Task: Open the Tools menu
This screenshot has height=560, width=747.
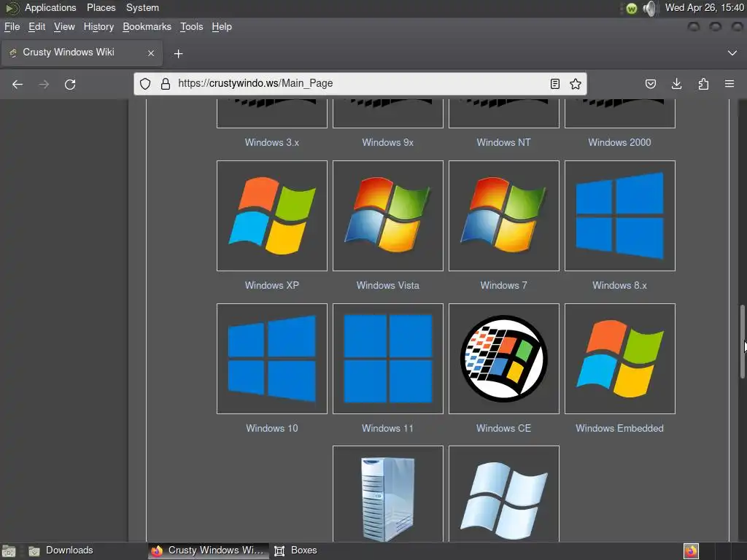Action: point(192,27)
